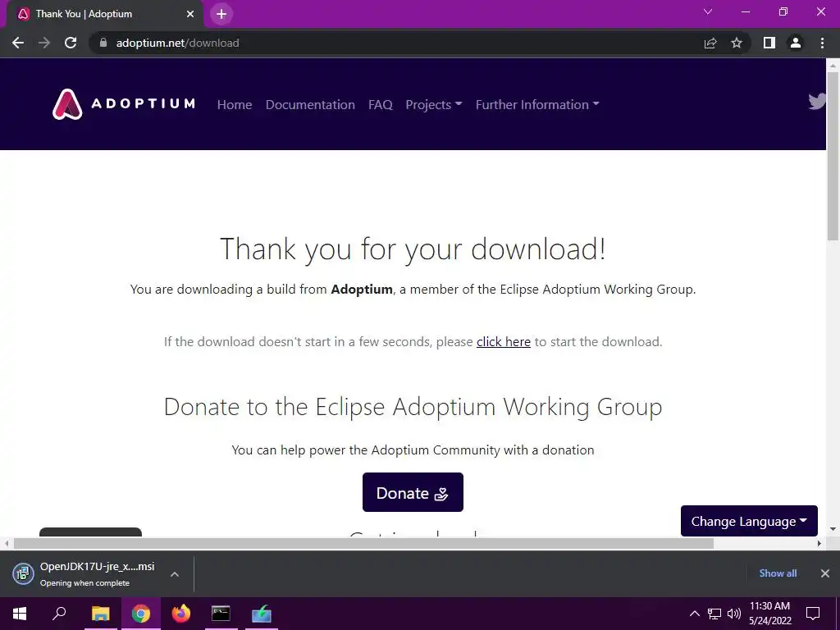The height and width of the screenshot is (630, 840).
Task: Click the Donate button
Action: 413,492
